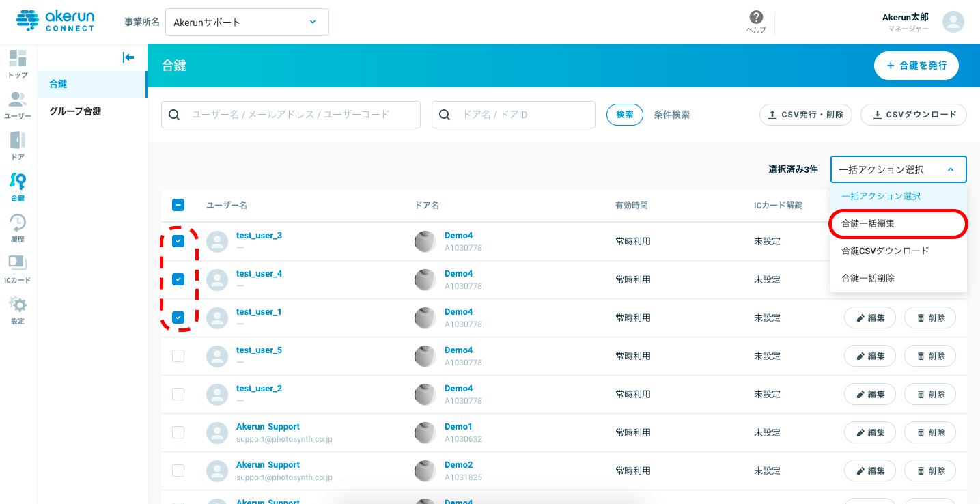980x504 pixels.
Task: Delete the test_user_2 key
Action: [930, 394]
